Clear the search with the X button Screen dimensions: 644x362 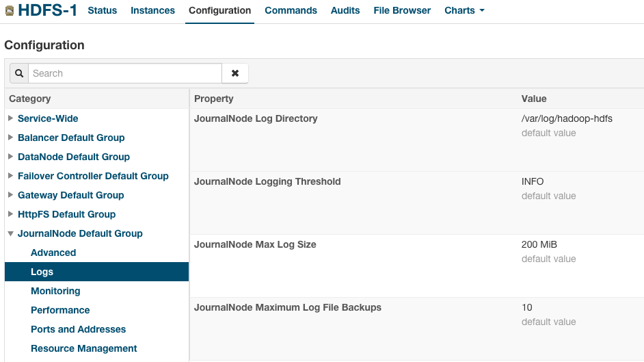tap(235, 73)
